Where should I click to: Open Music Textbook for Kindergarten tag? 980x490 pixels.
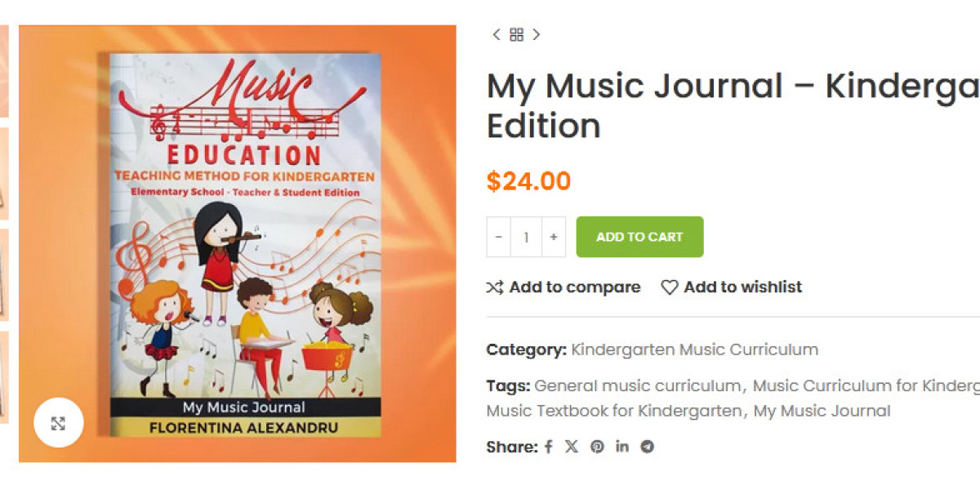pos(614,411)
